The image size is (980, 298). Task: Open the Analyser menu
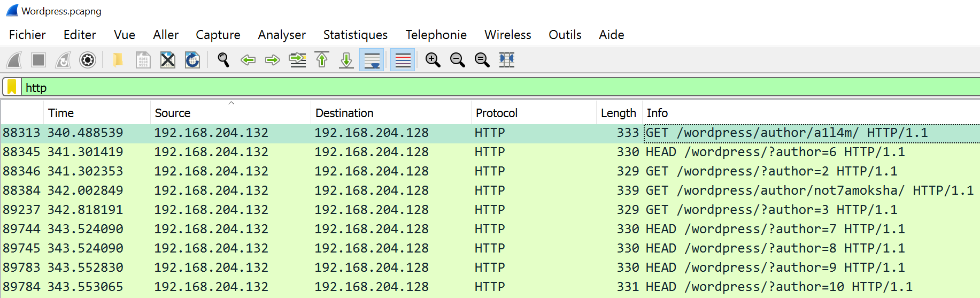pyautogui.click(x=282, y=35)
